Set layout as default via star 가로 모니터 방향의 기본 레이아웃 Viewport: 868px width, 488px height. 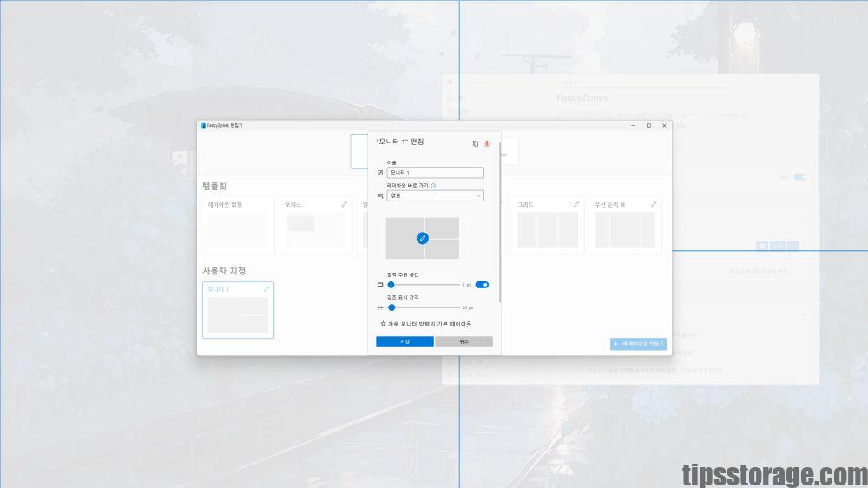425,324
